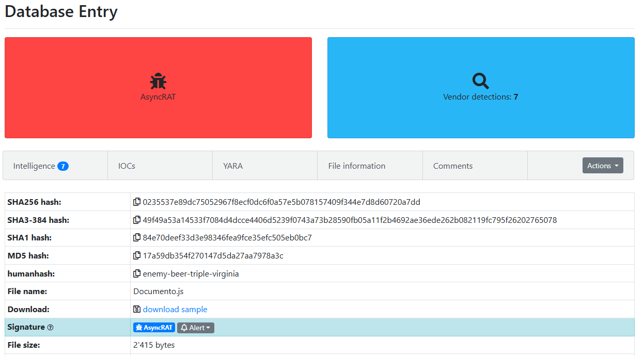Click the magnifying glass on vendor detections panel
Viewport: 644px width, 356px height.
(x=480, y=80)
